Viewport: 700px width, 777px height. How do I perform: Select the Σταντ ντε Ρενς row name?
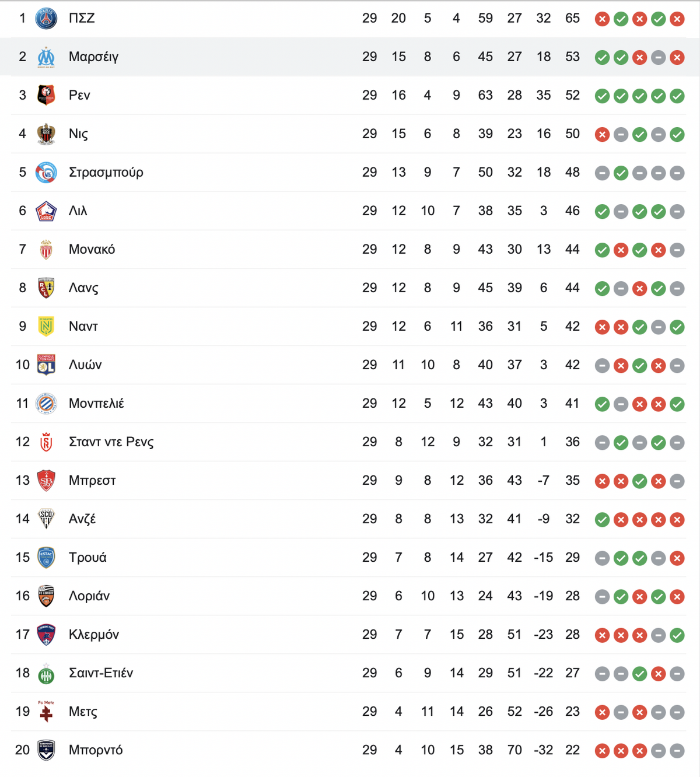click(111, 442)
